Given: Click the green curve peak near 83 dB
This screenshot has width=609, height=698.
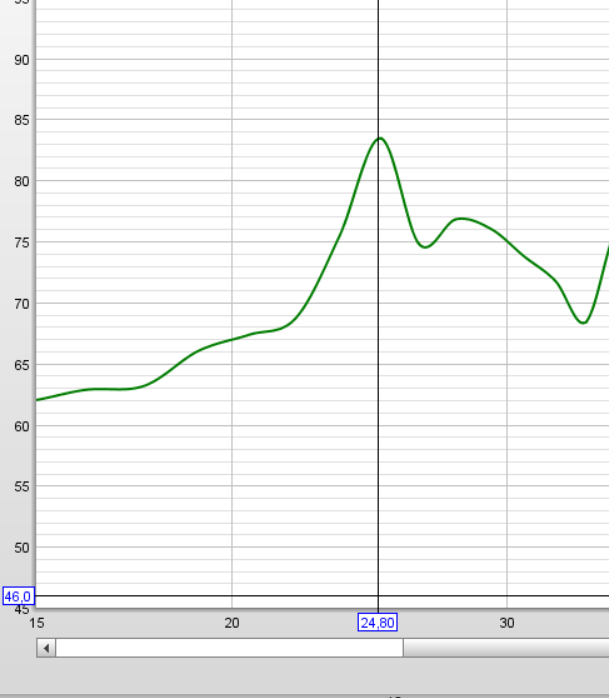Looking at the screenshot, I should (380, 138).
